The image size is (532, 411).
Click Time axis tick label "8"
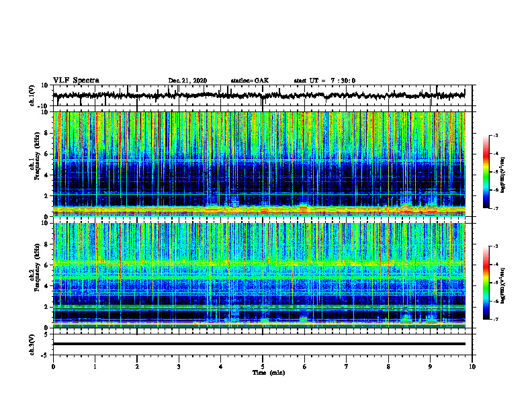pyautogui.click(x=388, y=367)
